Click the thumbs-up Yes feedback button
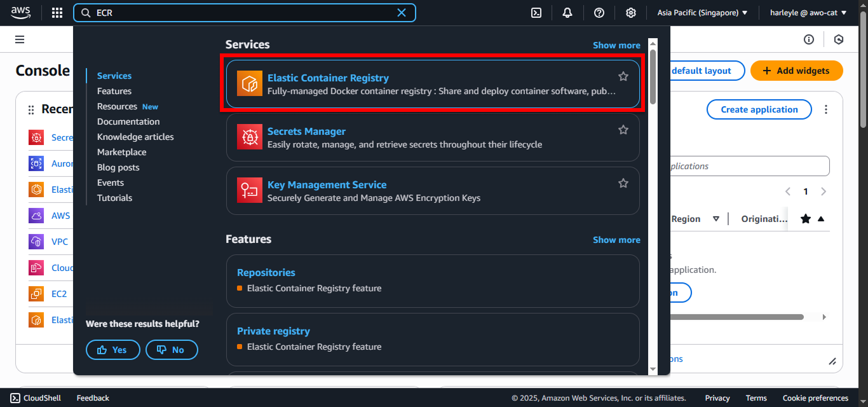868x407 pixels. click(113, 350)
